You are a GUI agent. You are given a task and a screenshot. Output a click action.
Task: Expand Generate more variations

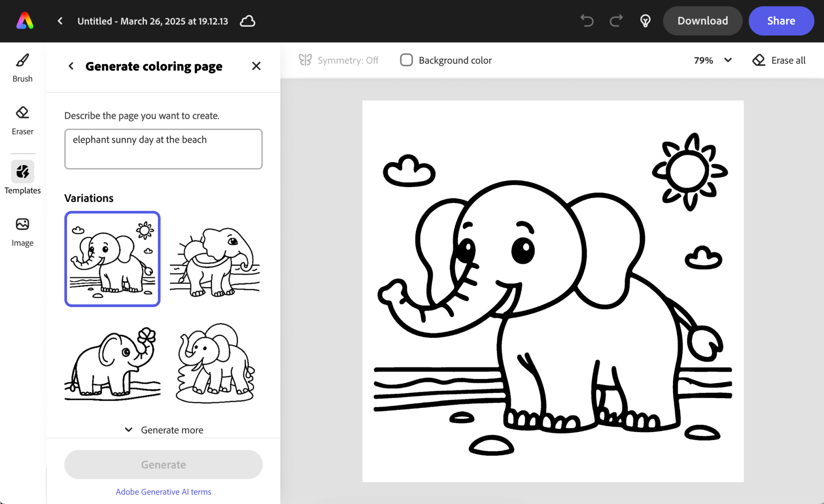(164, 430)
